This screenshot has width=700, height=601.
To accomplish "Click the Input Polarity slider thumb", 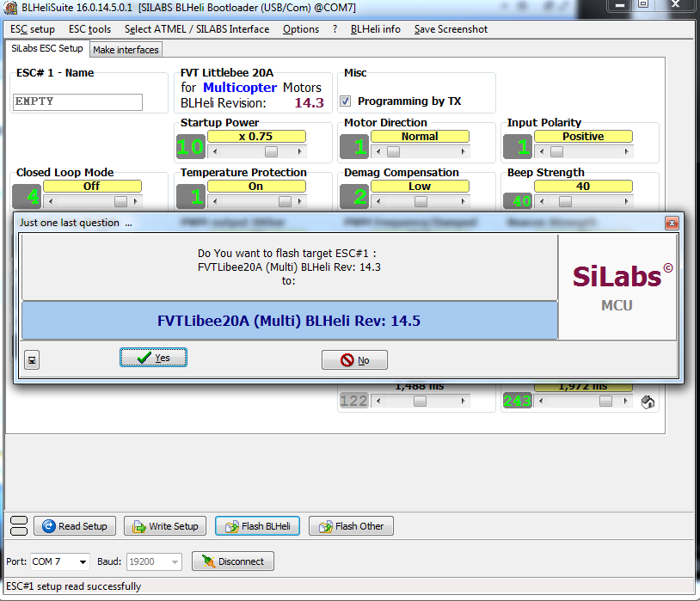I will coord(556,152).
